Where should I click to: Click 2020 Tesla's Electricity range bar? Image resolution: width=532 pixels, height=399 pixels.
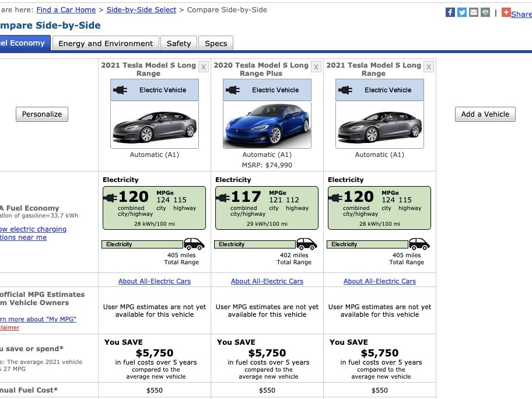(255, 244)
